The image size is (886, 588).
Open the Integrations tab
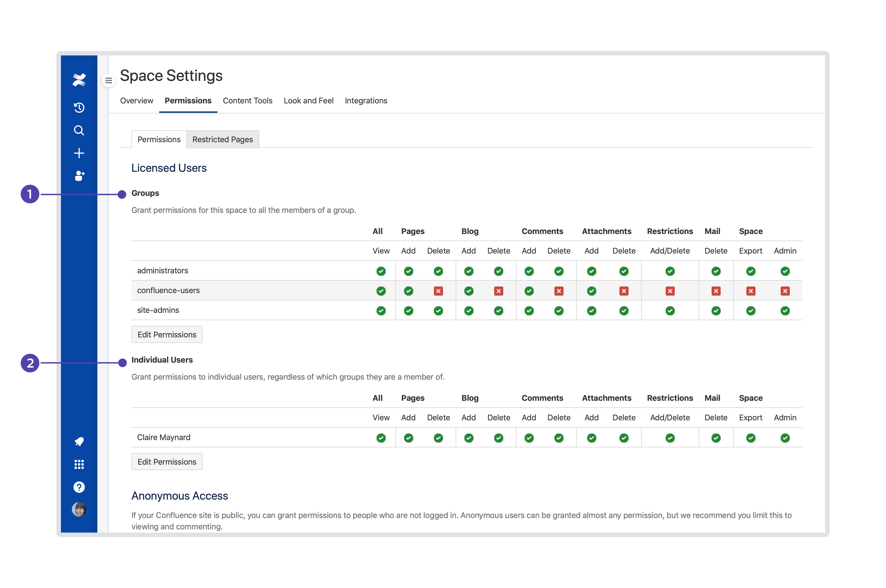click(x=366, y=100)
